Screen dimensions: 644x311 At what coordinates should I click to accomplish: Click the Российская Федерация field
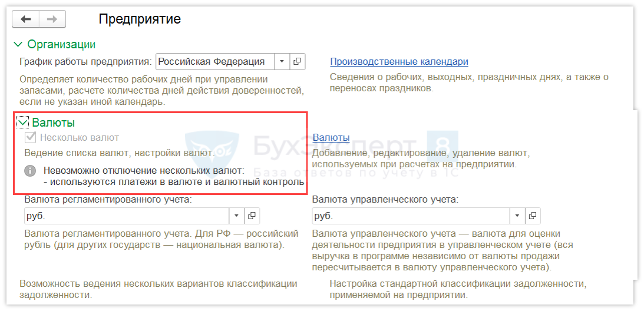tap(215, 62)
